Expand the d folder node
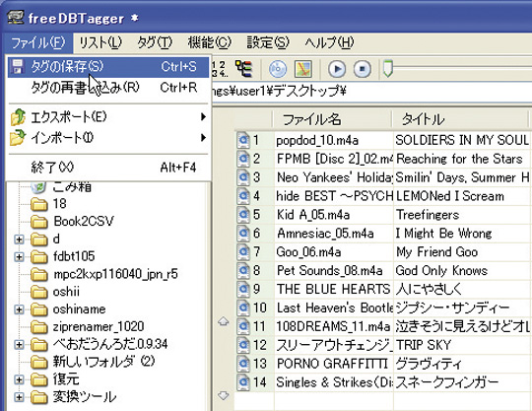The image size is (532, 411). [x=20, y=240]
